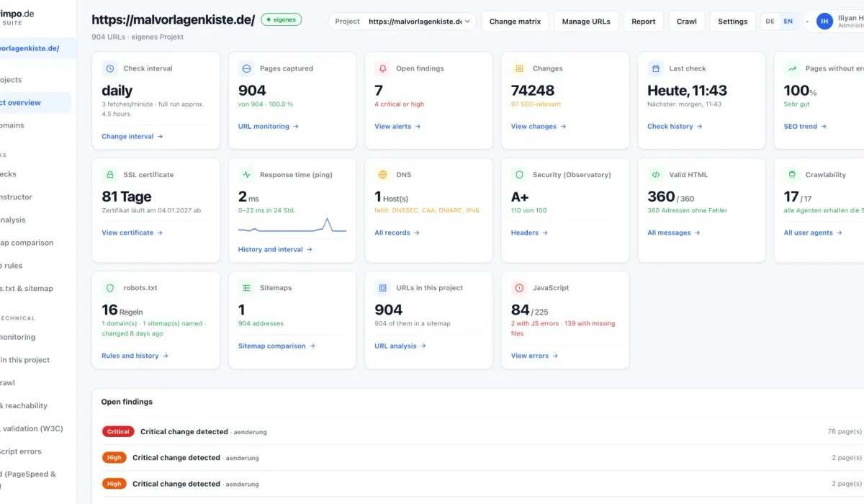Click the Changes card list icon
864x504 pixels.
click(x=519, y=68)
